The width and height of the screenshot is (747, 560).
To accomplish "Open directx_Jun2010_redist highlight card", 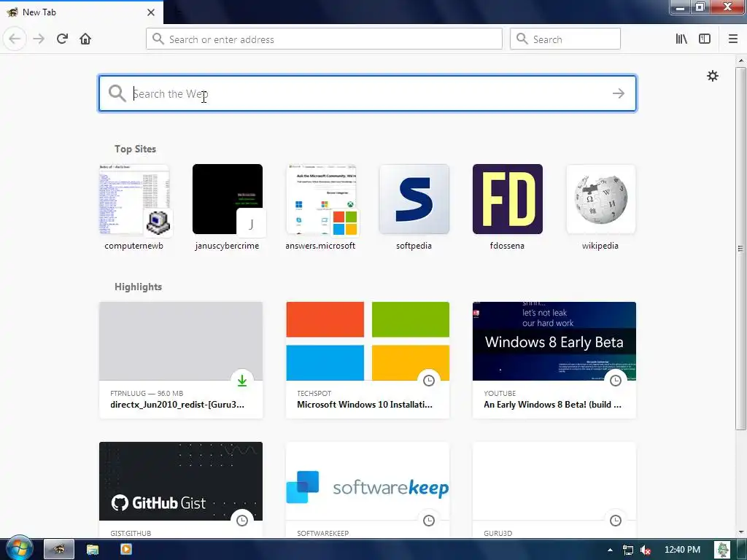I will click(x=181, y=360).
